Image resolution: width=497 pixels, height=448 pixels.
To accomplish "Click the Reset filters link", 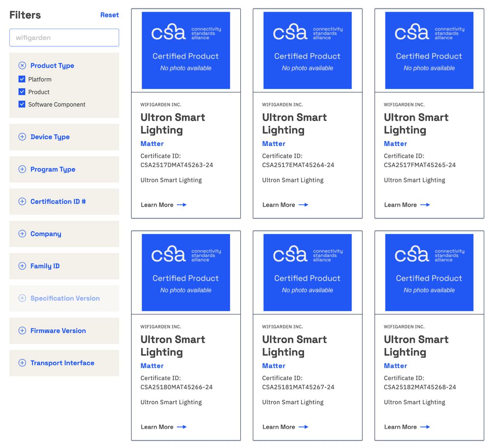I will click(x=109, y=15).
